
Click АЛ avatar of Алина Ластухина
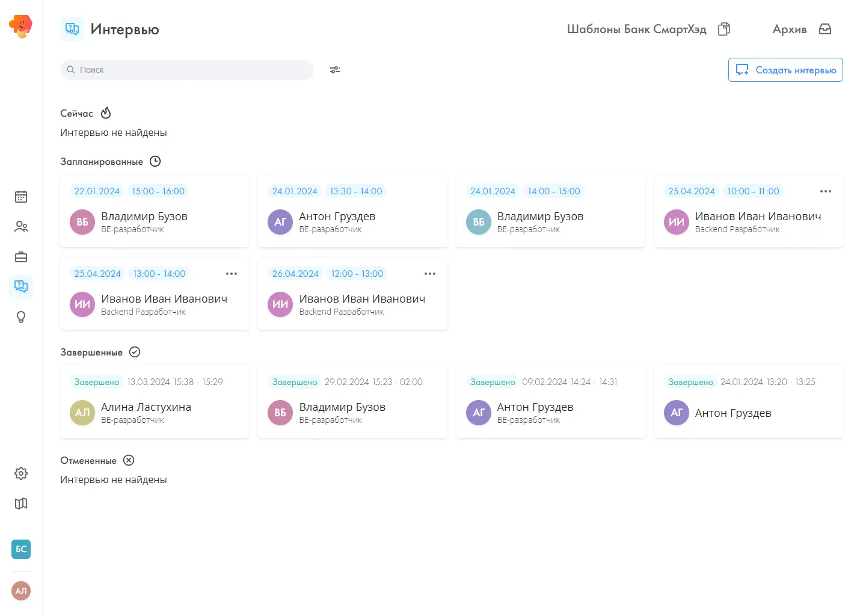point(82,413)
